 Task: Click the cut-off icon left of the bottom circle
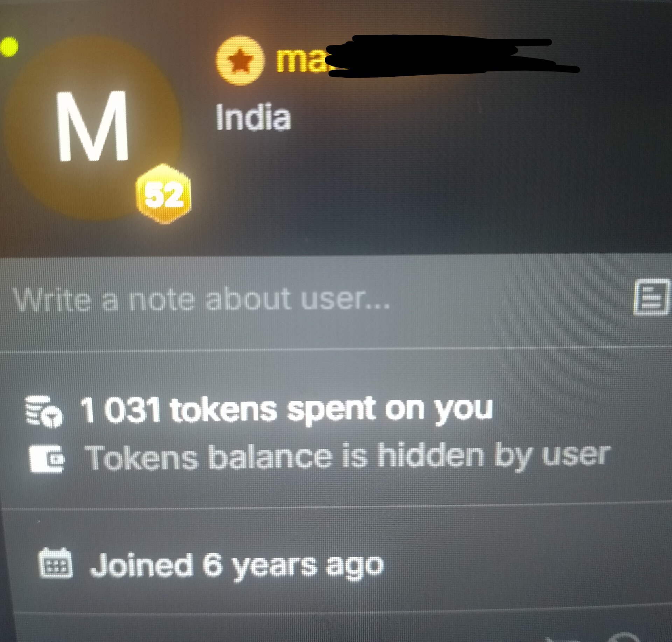(x=563, y=639)
